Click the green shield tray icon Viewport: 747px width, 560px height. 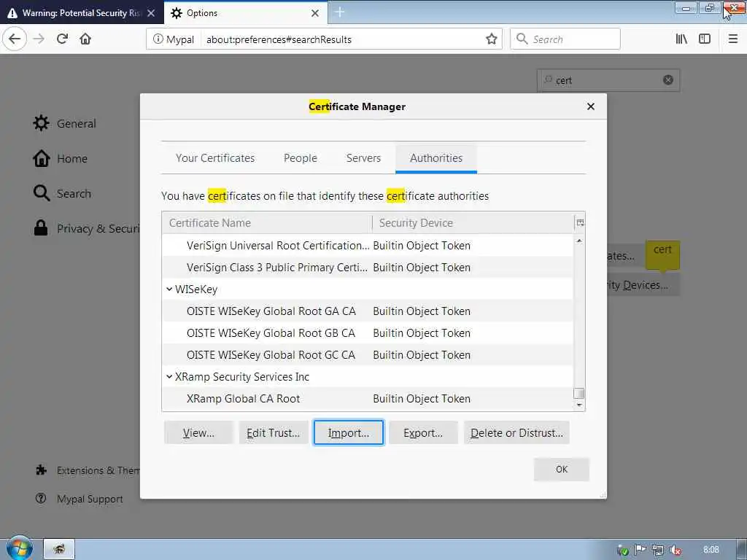pyautogui.click(x=622, y=550)
